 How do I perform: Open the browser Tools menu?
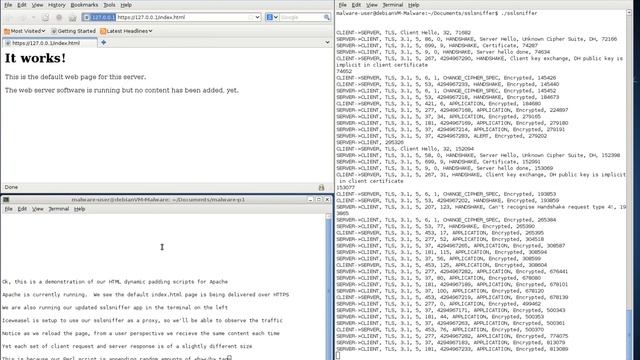coord(109,5)
